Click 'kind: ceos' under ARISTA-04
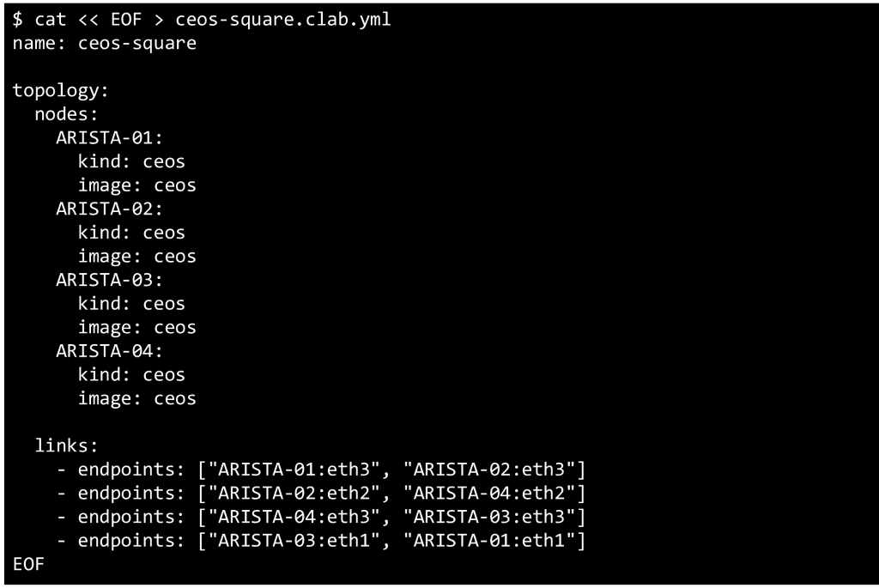The width and height of the screenshot is (879, 588). coord(131,374)
